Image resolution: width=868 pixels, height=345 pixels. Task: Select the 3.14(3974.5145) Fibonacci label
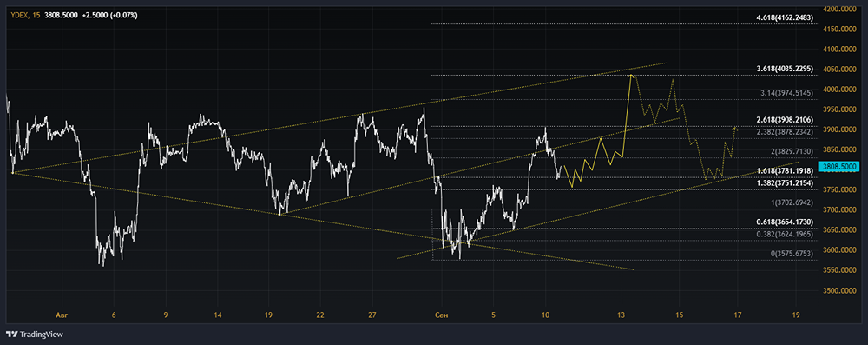786,93
